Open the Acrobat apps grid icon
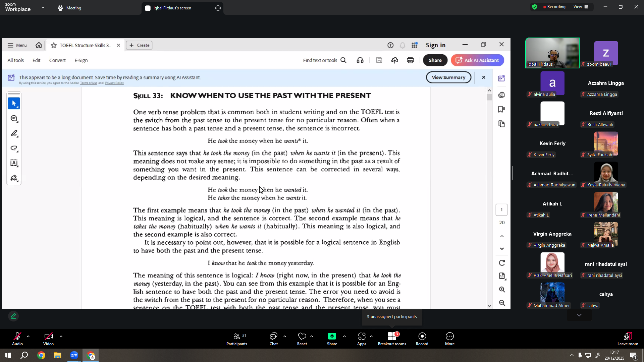644x362 pixels. pos(415,45)
